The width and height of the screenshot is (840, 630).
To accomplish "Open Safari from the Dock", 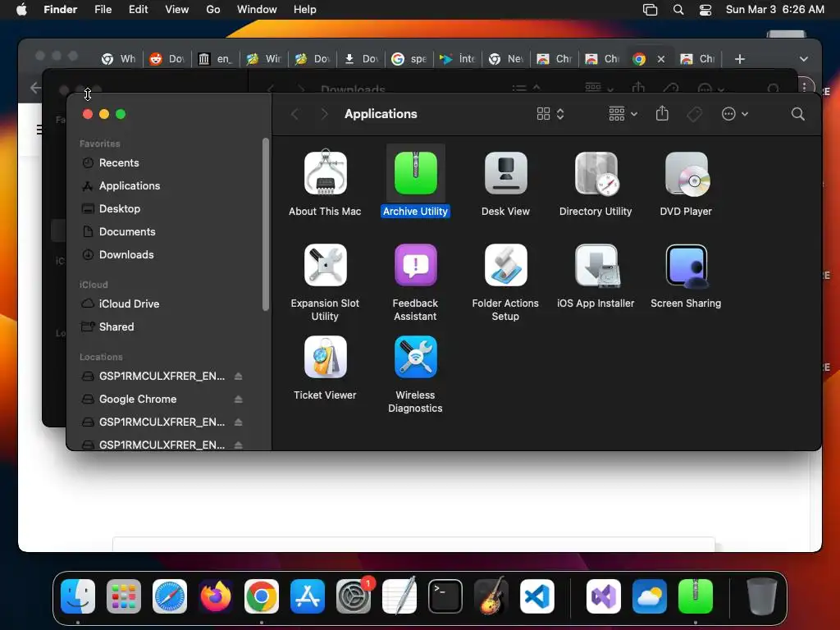I will (x=170, y=596).
